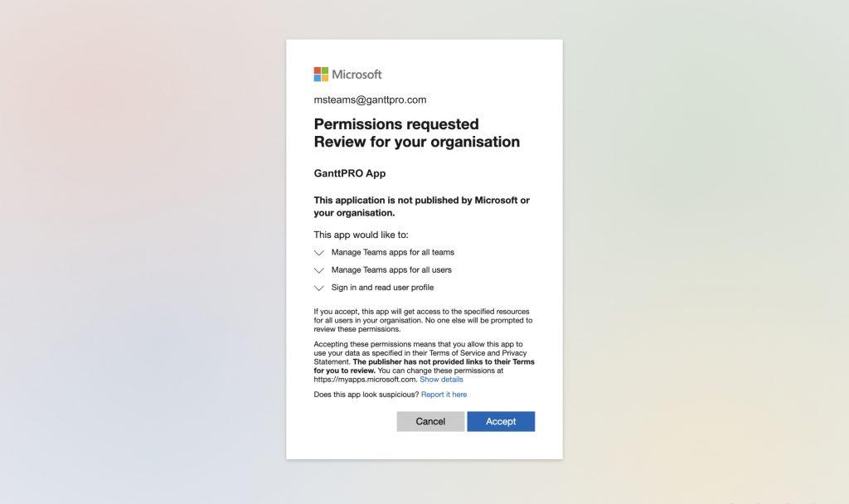The image size is (849, 504).
Task: Click the Does this app look suspicious text
Action: 366,395
